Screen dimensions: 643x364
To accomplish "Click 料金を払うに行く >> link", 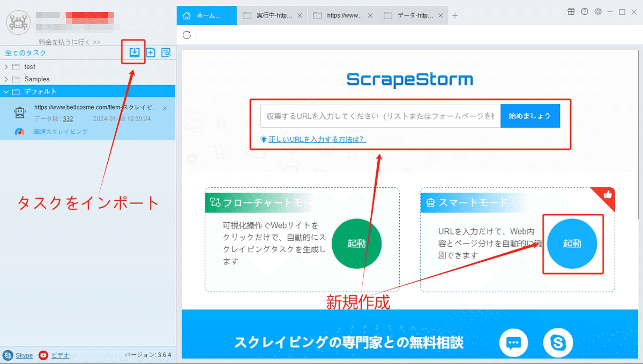I will (70, 42).
